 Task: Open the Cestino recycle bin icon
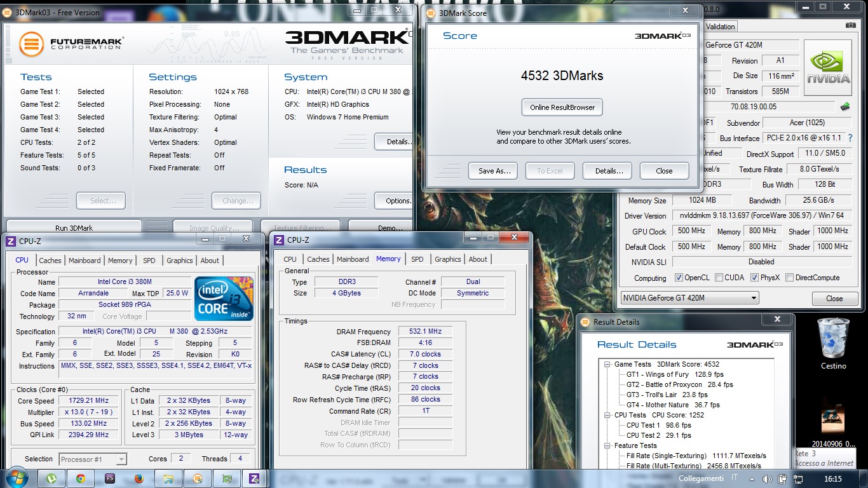coord(833,343)
